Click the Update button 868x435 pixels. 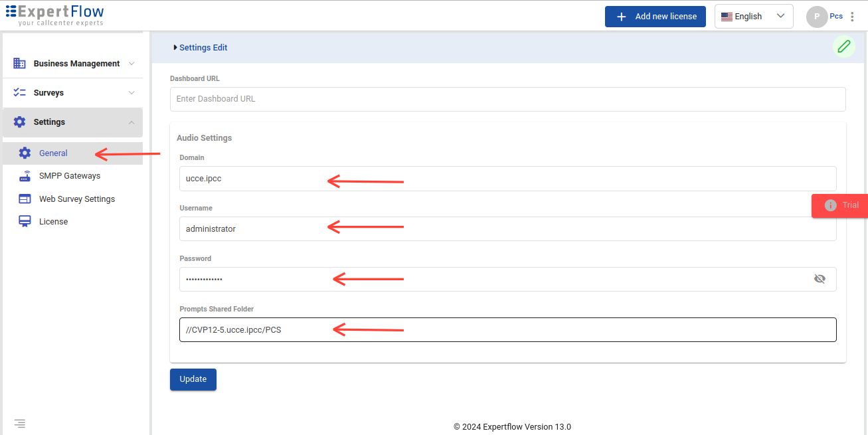click(193, 379)
